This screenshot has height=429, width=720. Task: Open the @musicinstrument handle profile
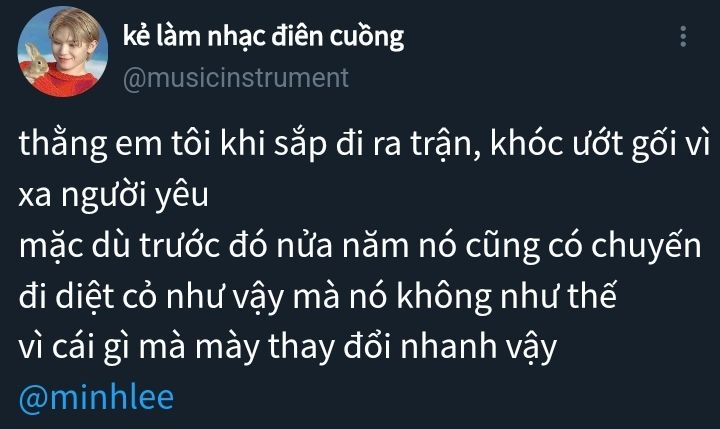coord(236,78)
